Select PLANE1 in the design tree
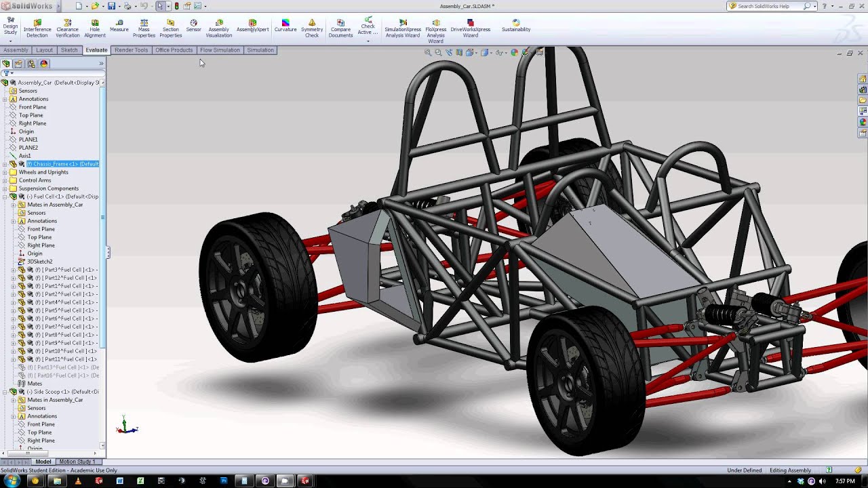The image size is (868, 488). (28, 140)
